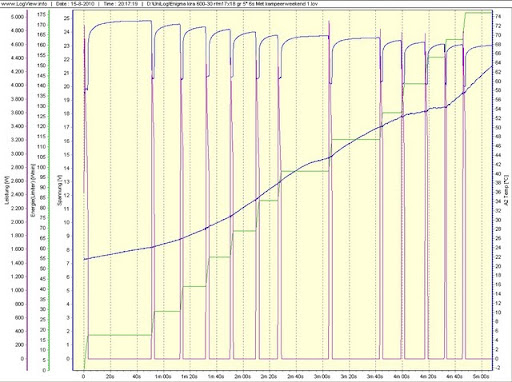
Task: Click the 175 tick on the Energie axis
Action: pyautogui.click(x=42, y=15)
